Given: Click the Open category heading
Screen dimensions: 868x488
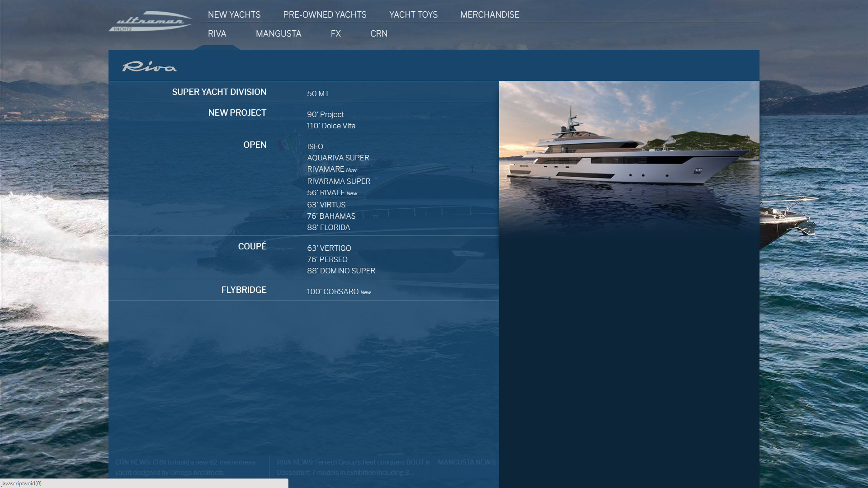Looking at the screenshot, I should pyautogui.click(x=255, y=145).
